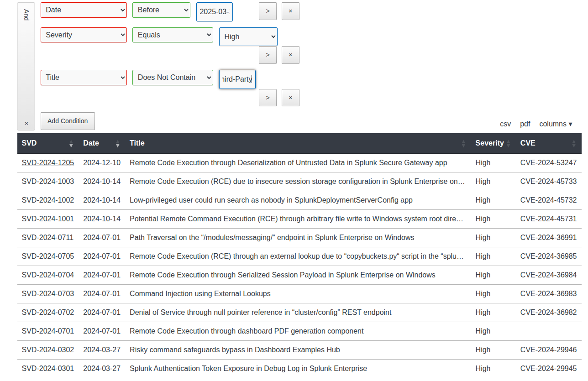
Task: Toggle the And logic operator
Action: [x=26, y=15]
